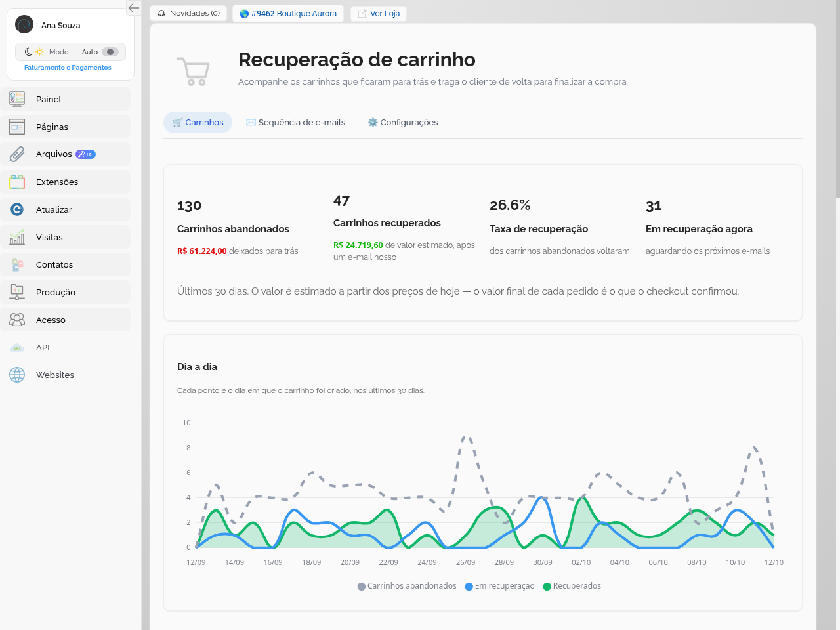Click the Ver Loja button

pos(379,13)
